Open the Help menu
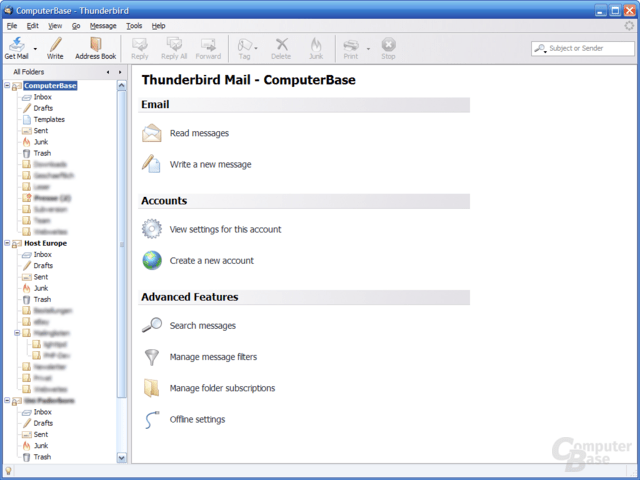 click(158, 26)
